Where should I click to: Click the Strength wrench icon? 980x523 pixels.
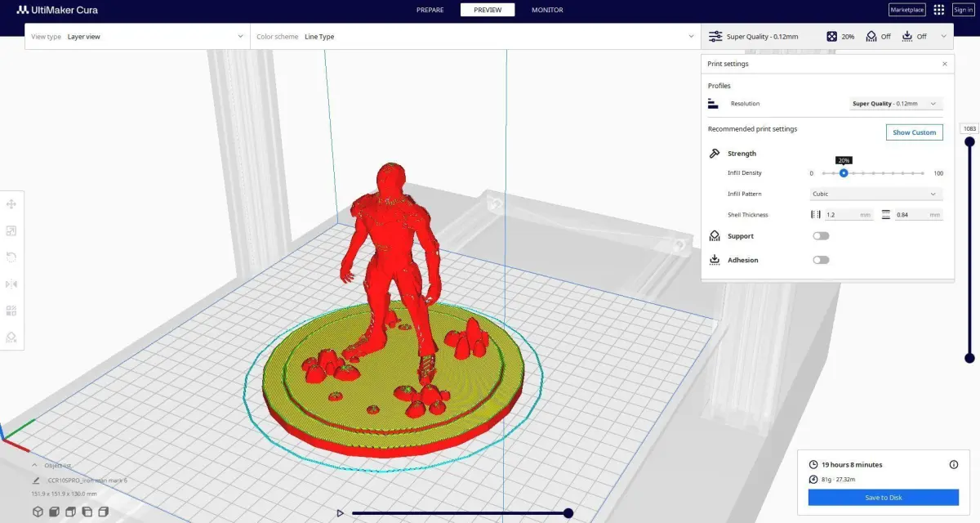click(x=715, y=154)
